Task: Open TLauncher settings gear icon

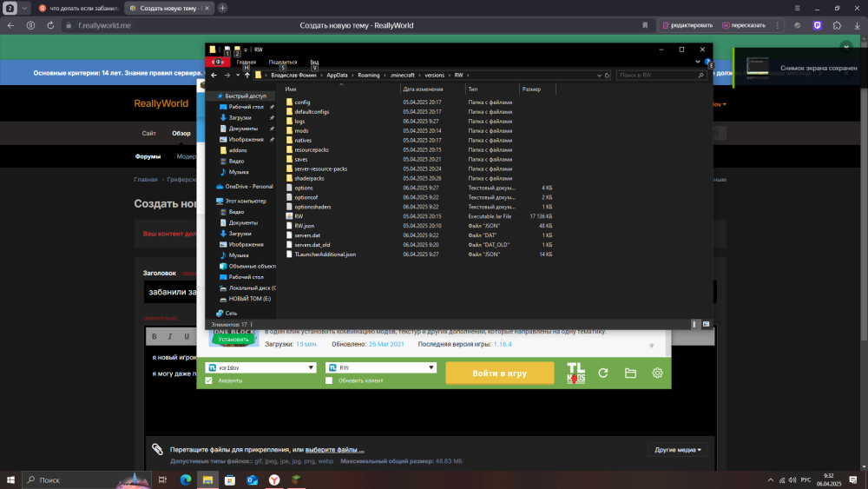Action: [x=657, y=373]
